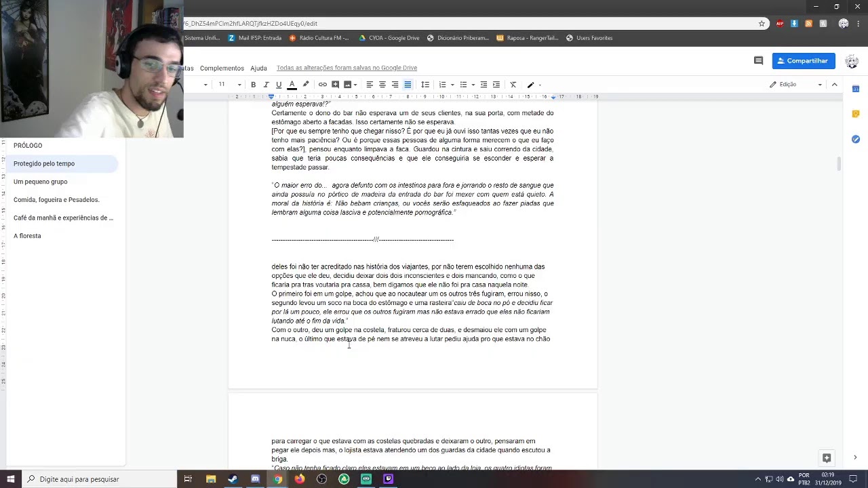This screenshot has height=488, width=868.
Task: Open the CYOA - Google Drive bookmark
Action: 389,38
